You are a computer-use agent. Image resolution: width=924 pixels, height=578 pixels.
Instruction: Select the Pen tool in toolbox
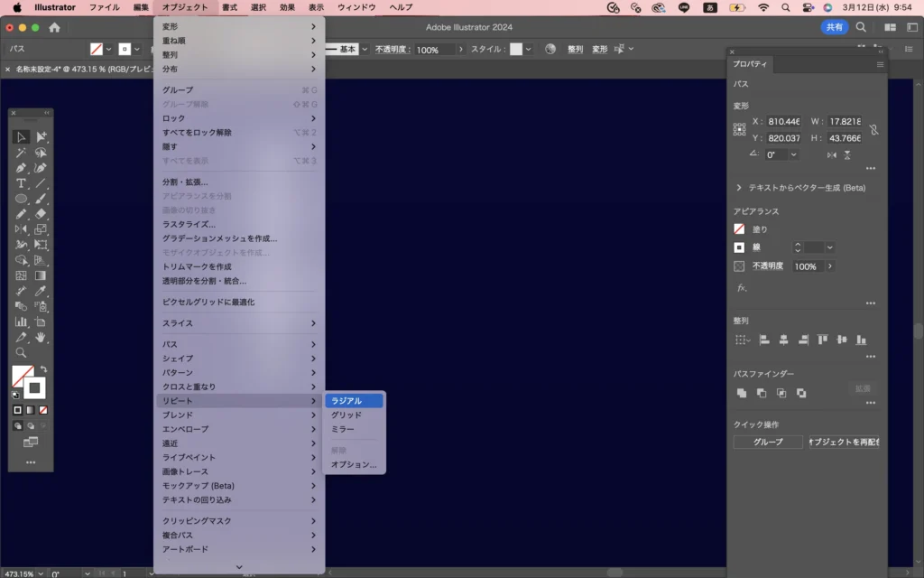point(21,168)
